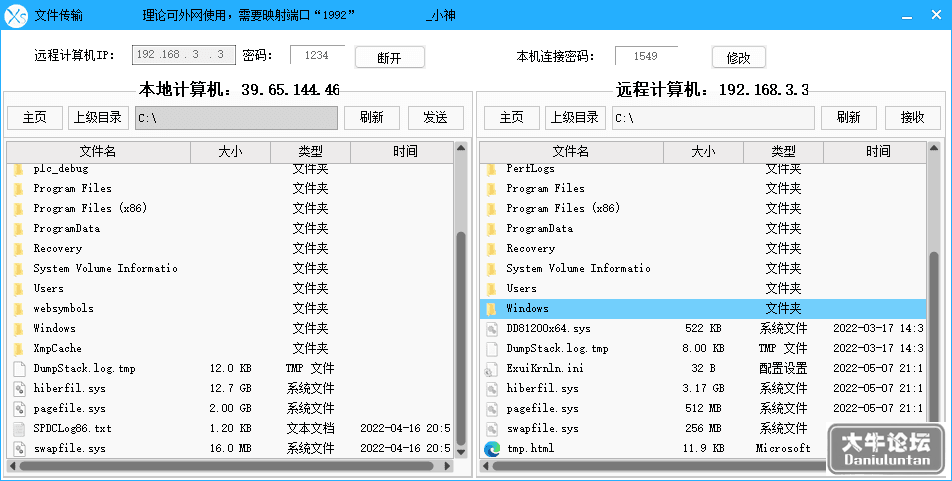Go to local 上级目录 parent directory

coord(98,118)
